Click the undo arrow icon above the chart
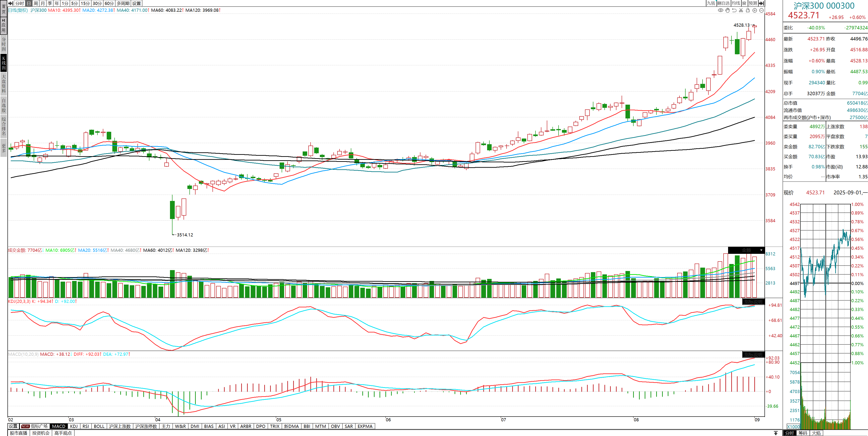Image resolution: width=868 pixels, height=436 pixels. [734, 10]
